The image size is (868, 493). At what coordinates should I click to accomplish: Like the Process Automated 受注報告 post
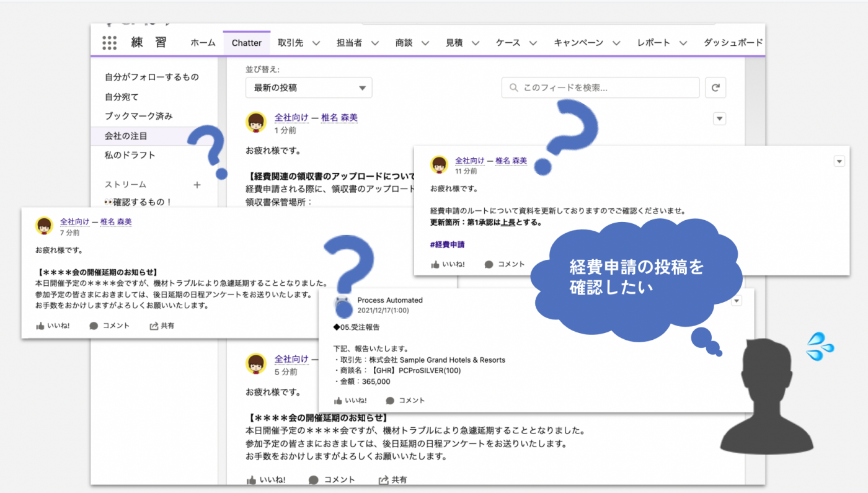click(x=350, y=401)
